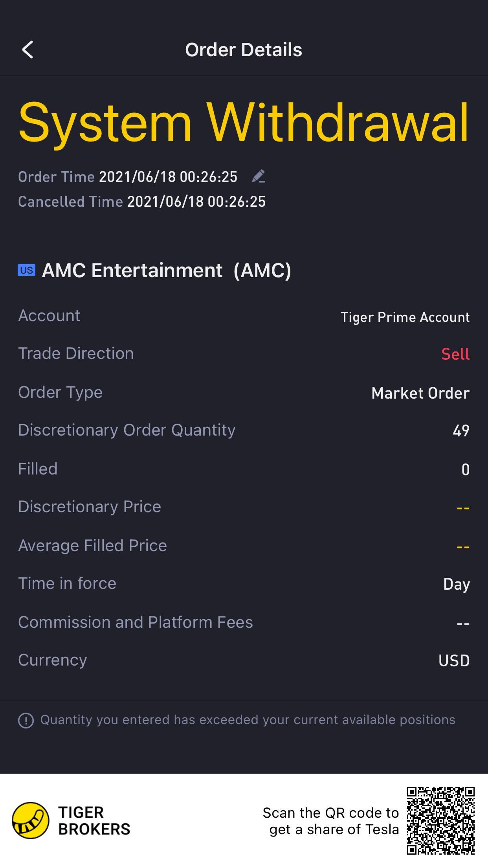
Task: Select the Tiger Prime Account value
Action: tap(405, 317)
